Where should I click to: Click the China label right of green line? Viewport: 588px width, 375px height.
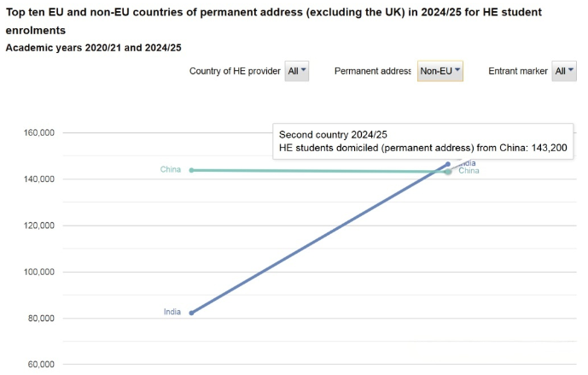tap(469, 171)
